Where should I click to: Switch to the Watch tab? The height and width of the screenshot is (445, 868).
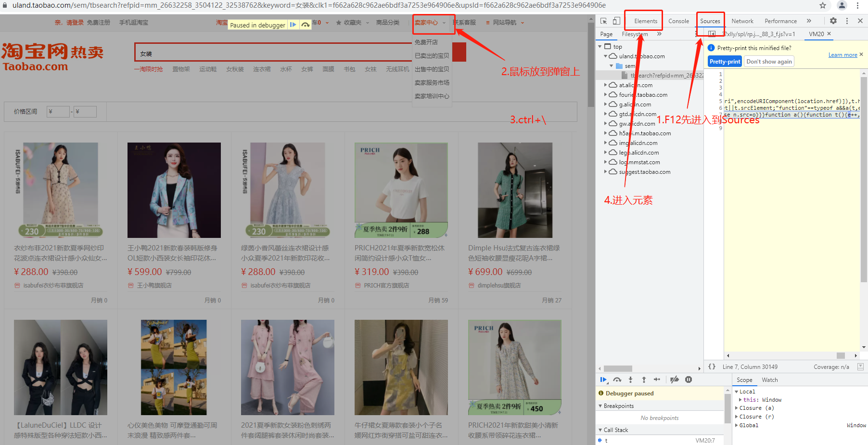[x=769, y=380]
